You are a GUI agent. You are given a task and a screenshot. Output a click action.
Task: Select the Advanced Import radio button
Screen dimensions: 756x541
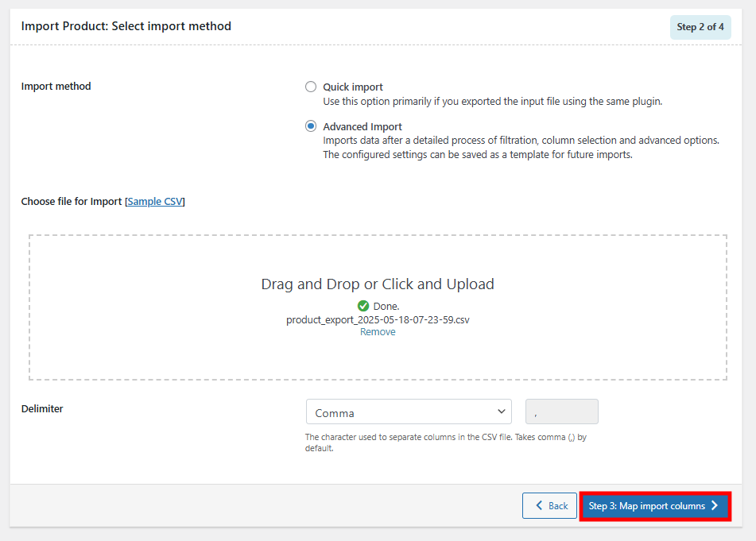coord(311,126)
